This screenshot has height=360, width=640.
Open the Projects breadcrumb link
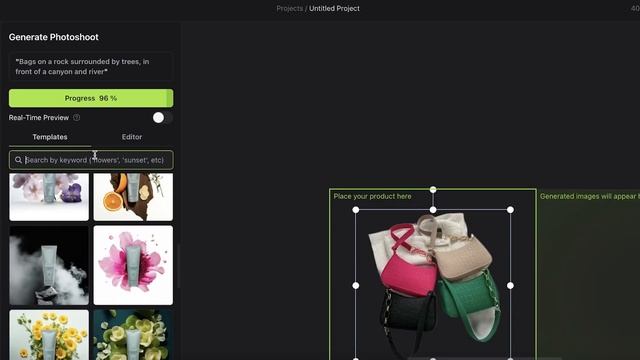pyautogui.click(x=289, y=8)
